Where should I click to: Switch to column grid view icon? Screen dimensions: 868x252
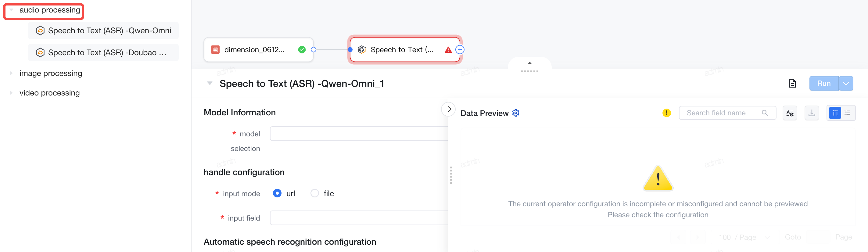click(x=834, y=113)
